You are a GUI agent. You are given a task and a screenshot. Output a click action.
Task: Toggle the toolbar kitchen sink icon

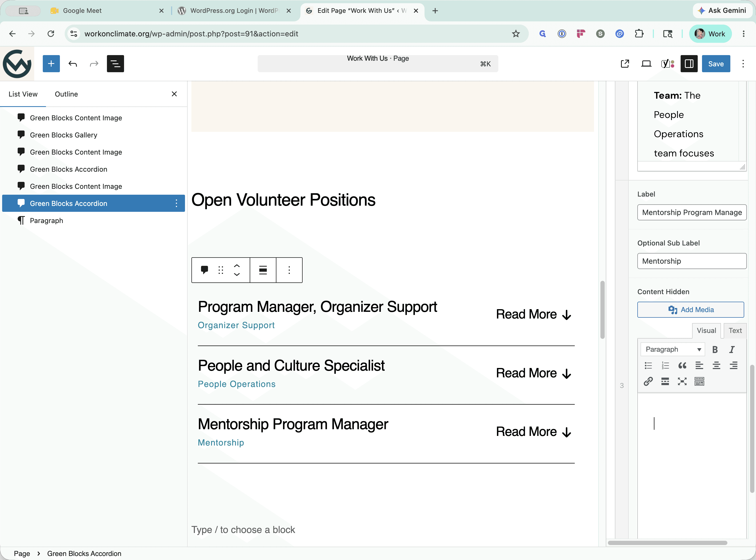point(699,381)
